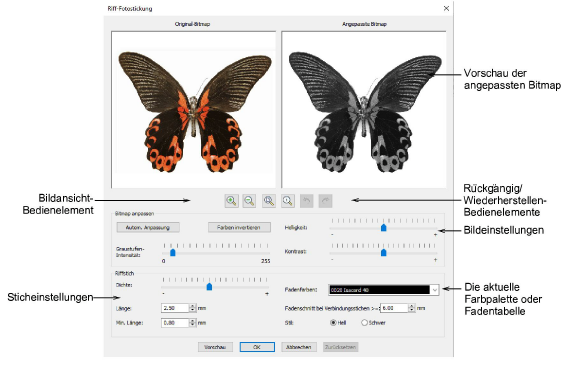The width and height of the screenshot is (566, 370).
Task: Click the Autom. Anpassung button
Action: click(148, 227)
